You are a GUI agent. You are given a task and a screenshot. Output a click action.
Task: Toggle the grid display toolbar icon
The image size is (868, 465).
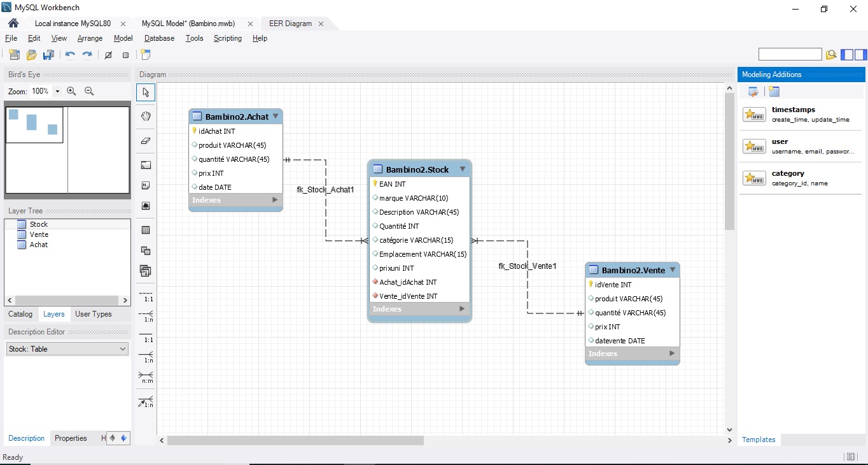(x=108, y=55)
